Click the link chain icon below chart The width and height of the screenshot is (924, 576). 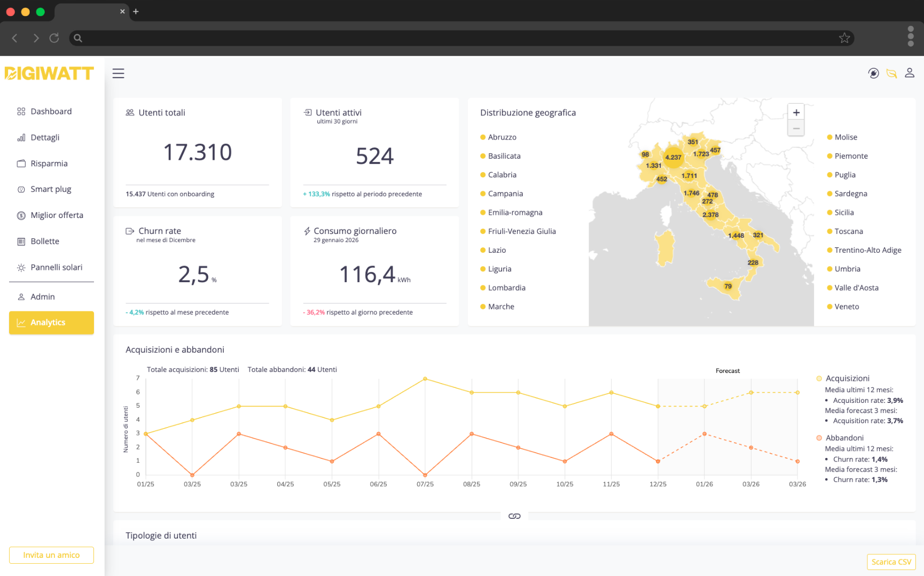[514, 516]
